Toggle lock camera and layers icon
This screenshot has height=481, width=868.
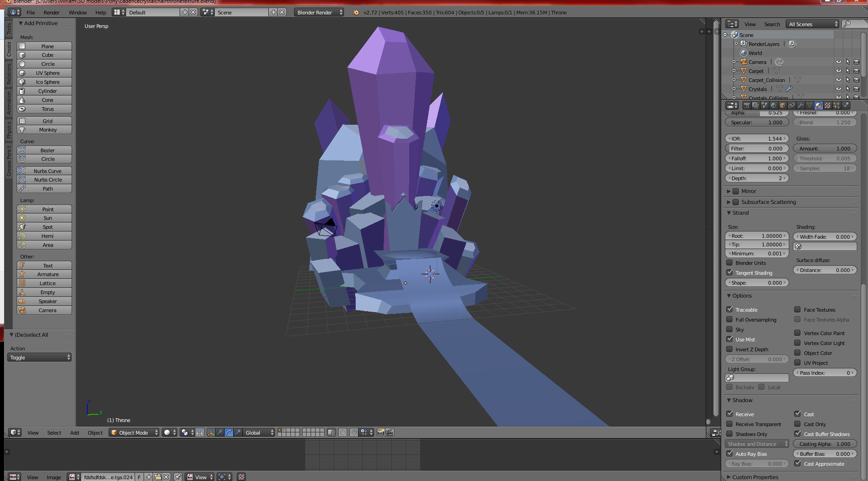(331, 432)
